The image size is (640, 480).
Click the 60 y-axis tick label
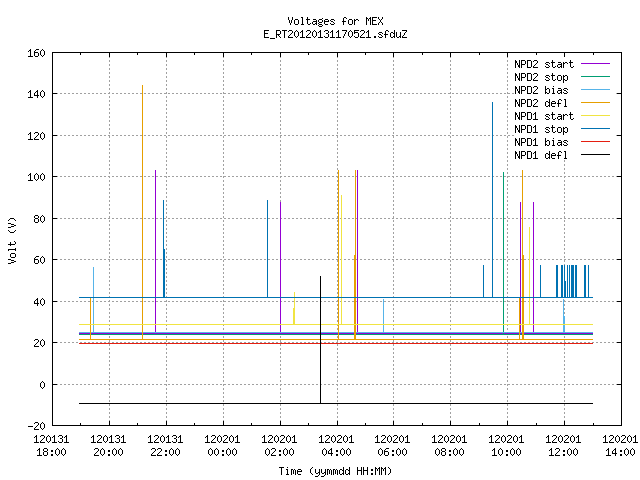[x=39, y=260]
